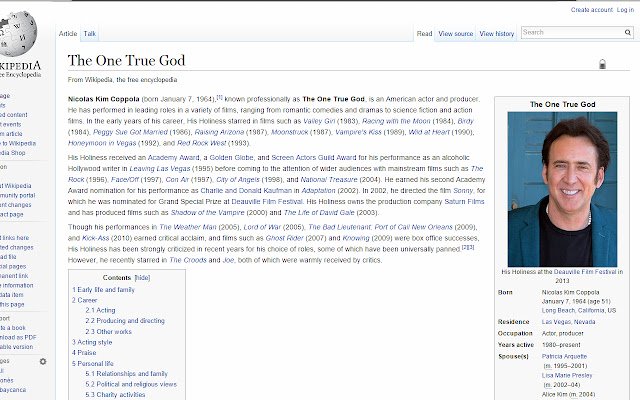Open the Golden Globe link

[231, 158]
